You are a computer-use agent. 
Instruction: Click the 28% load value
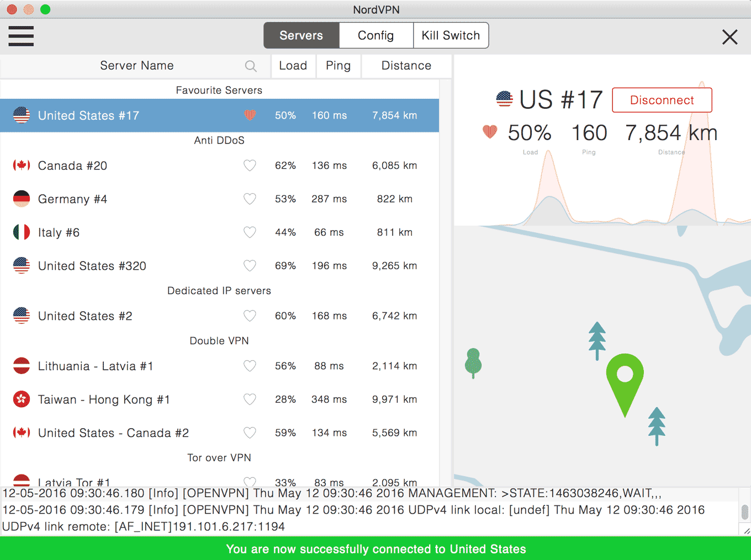pyautogui.click(x=285, y=399)
